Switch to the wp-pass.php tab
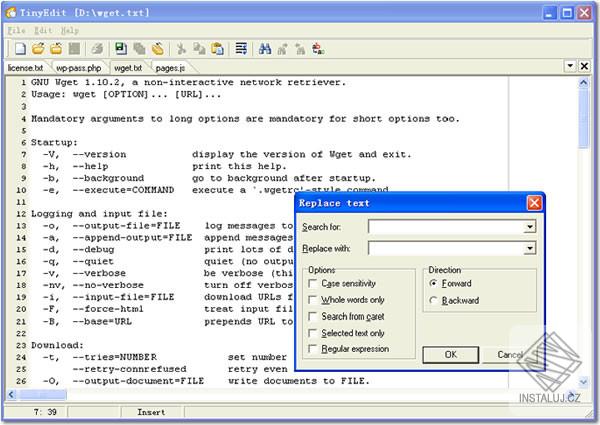Viewport: 600px width, 425px height. tap(78, 68)
